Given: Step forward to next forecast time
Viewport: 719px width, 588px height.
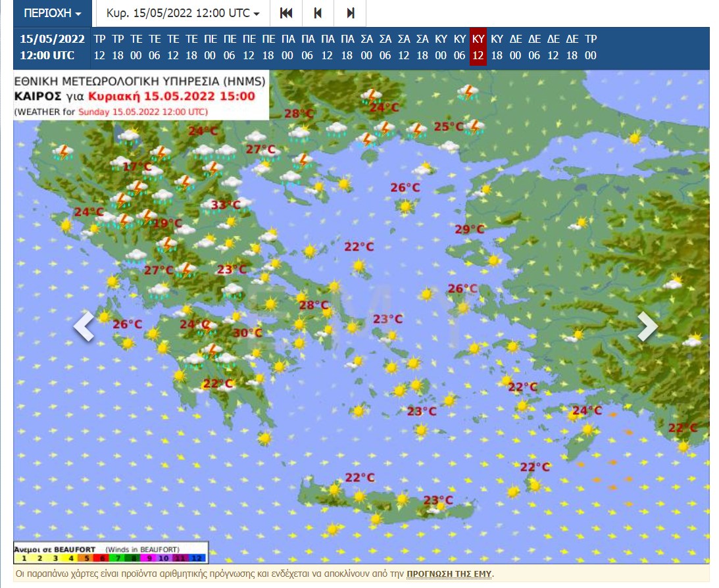Looking at the screenshot, I should tap(350, 13).
